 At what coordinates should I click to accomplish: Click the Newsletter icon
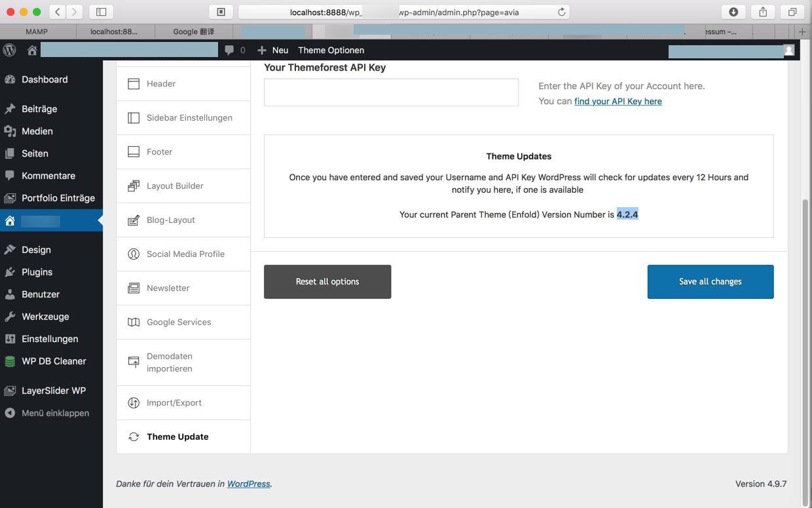coord(134,288)
